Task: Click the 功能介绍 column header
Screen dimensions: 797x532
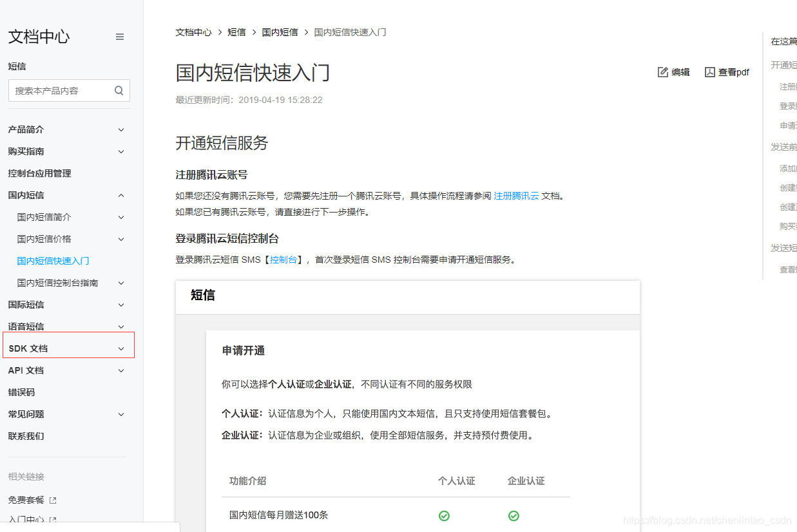Action: (x=248, y=481)
